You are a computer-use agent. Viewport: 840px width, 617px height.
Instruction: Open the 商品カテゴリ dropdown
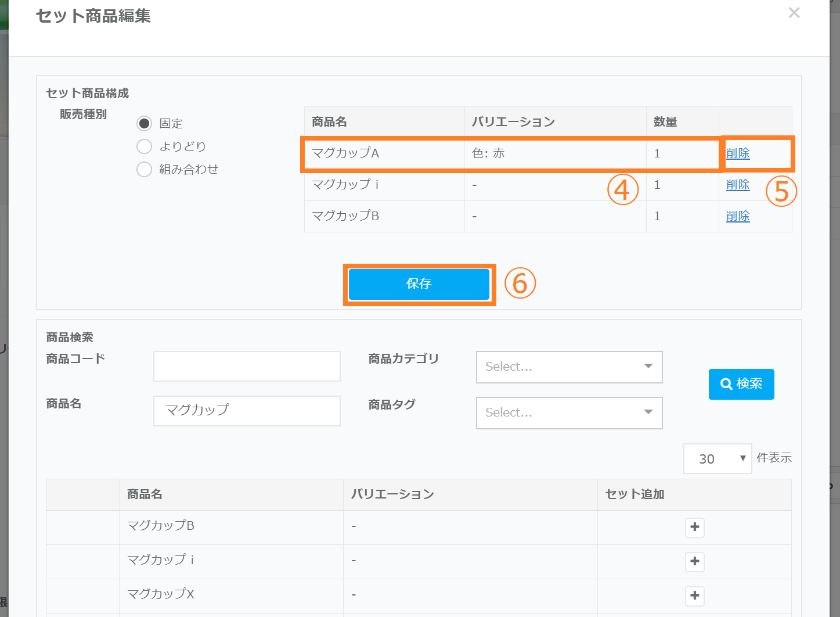pyautogui.click(x=569, y=367)
